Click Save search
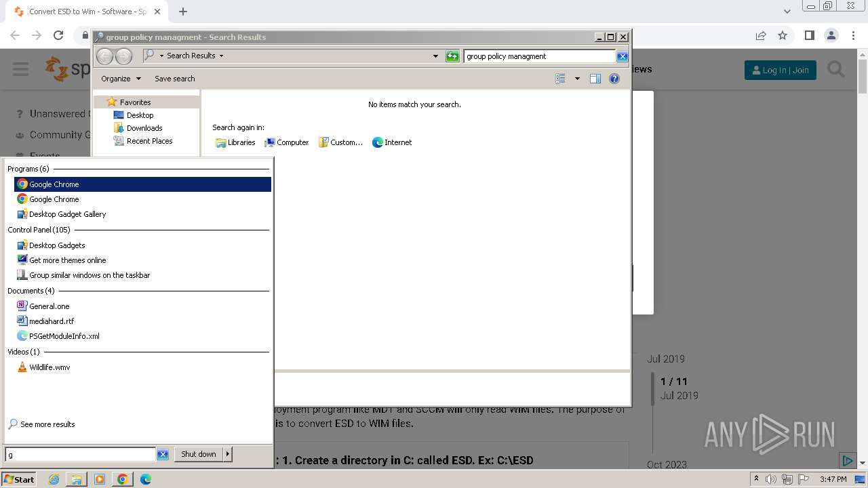This screenshot has width=868, height=488. pos(174,79)
